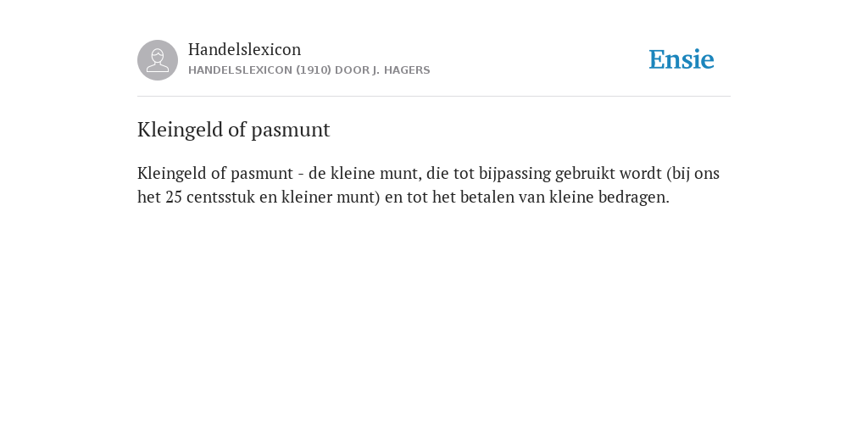
Task: Click the horizontal divider below the header
Action: [x=434, y=97]
